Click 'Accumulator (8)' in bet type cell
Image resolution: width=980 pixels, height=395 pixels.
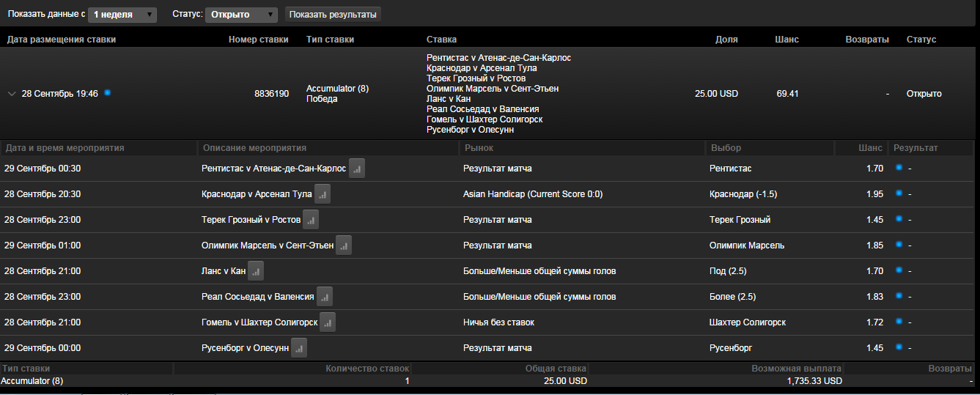pos(337,89)
